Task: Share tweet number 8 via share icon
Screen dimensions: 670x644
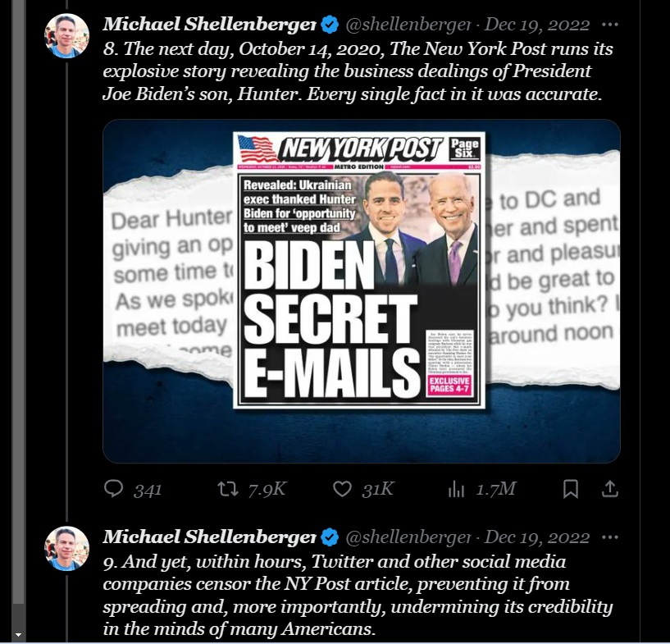Action: [x=610, y=489]
